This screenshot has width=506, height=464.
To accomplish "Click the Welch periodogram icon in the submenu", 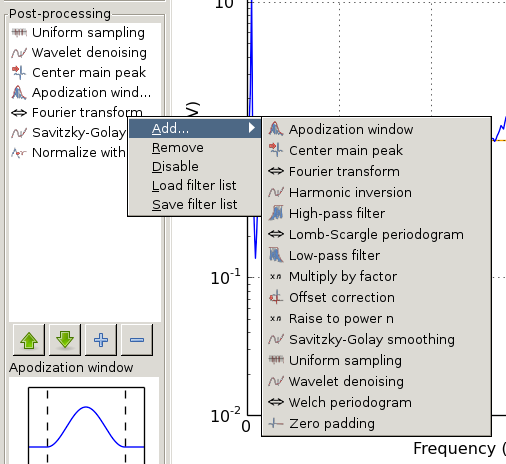I will coord(276,402).
